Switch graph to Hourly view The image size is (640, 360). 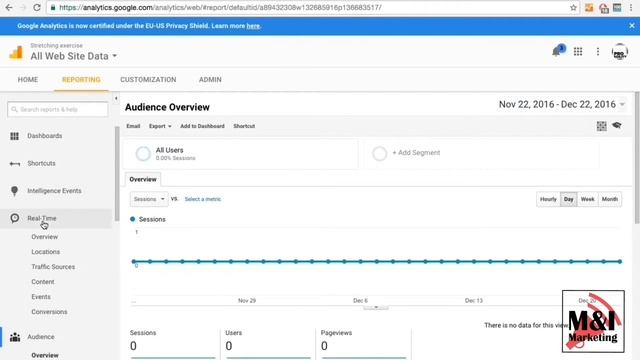click(548, 199)
